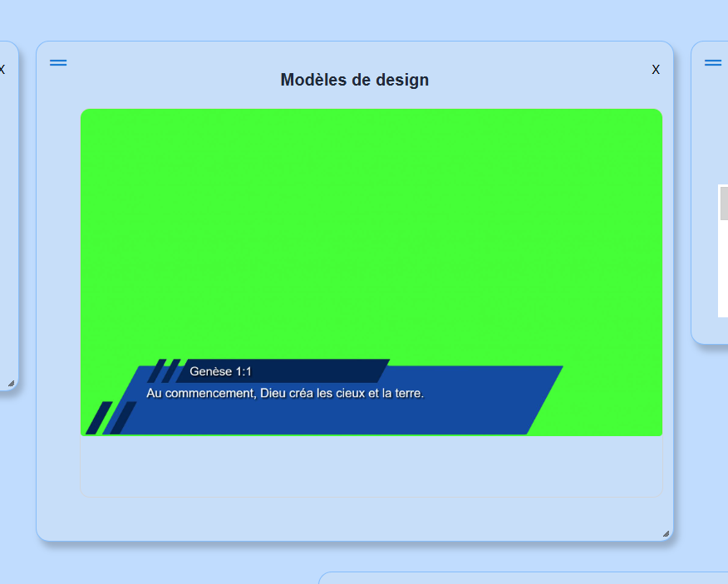This screenshot has height=584, width=728.
Task: Click the empty strip below the preview
Action: pyautogui.click(x=371, y=466)
